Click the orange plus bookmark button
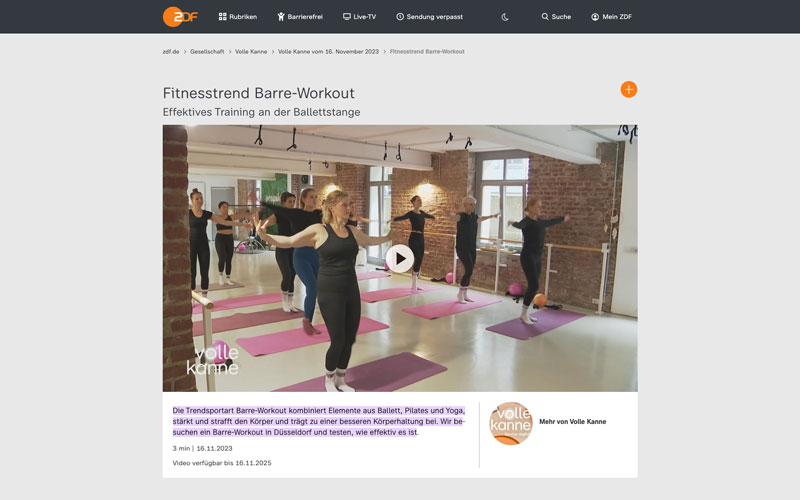 tap(629, 89)
